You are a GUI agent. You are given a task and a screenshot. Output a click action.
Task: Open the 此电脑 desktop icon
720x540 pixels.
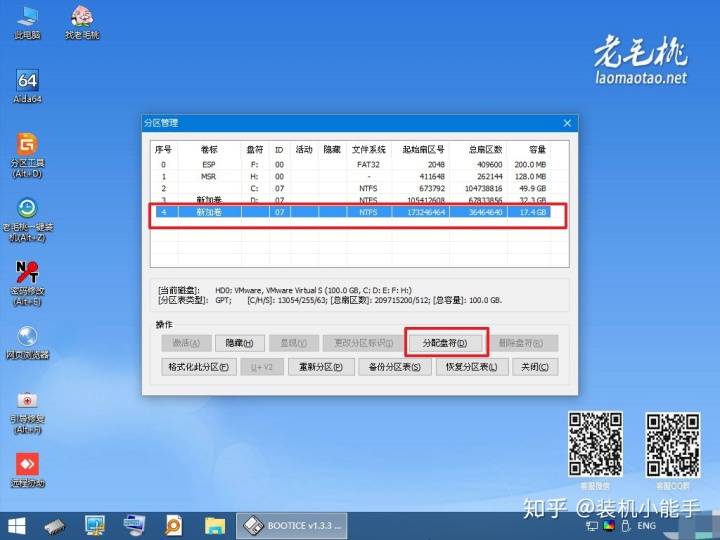coord(27,22)
